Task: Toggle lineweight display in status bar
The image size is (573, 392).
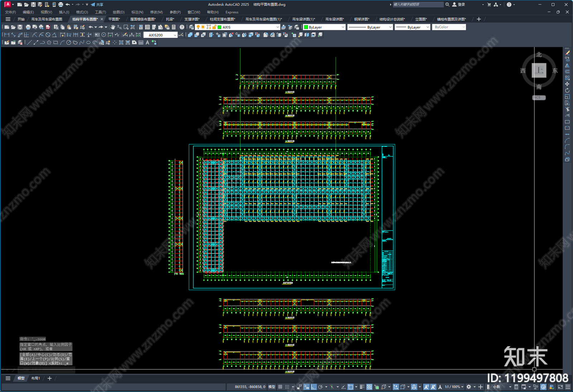Action: 362,387
